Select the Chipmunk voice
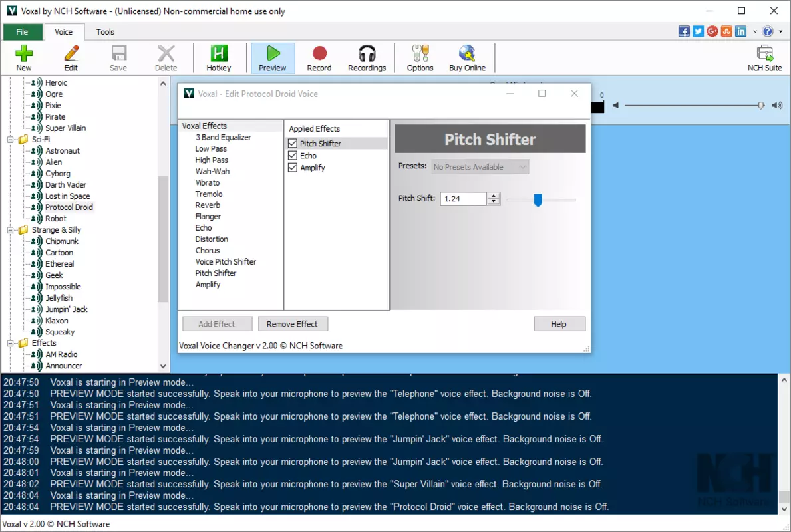Viewport: 791px width, 532px height. pyautogui.click(x=62, y=241)
